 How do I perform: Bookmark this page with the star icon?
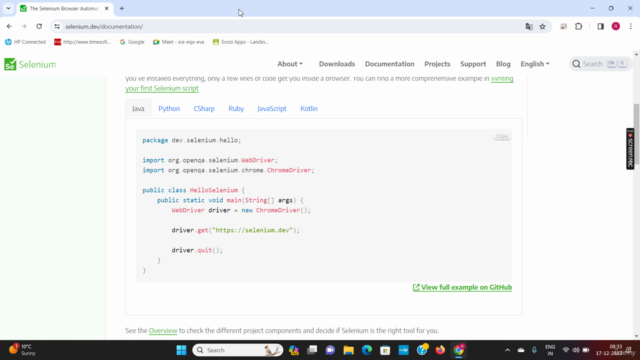tap(542, 27)
